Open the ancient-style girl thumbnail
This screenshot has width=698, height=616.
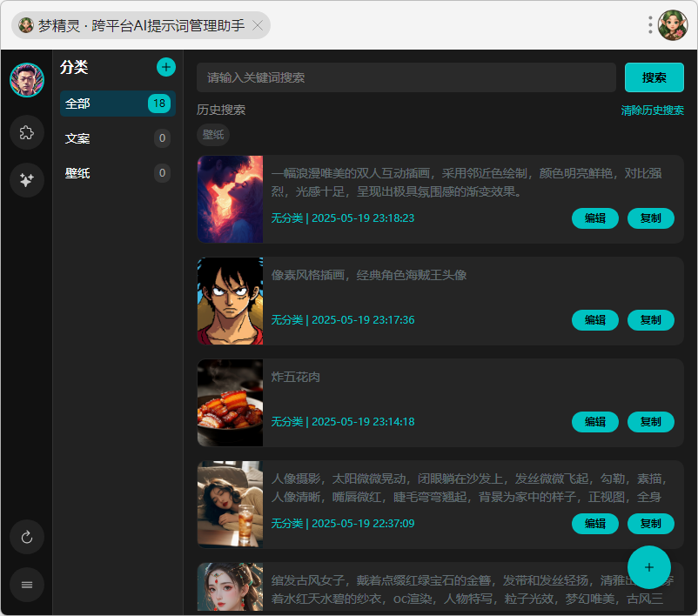(230, 586)
